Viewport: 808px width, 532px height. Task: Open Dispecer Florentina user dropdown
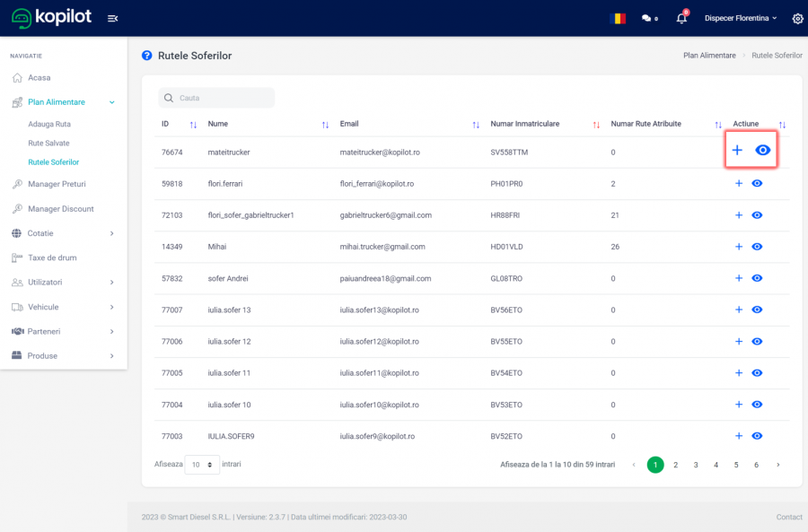tap(741, 18)
